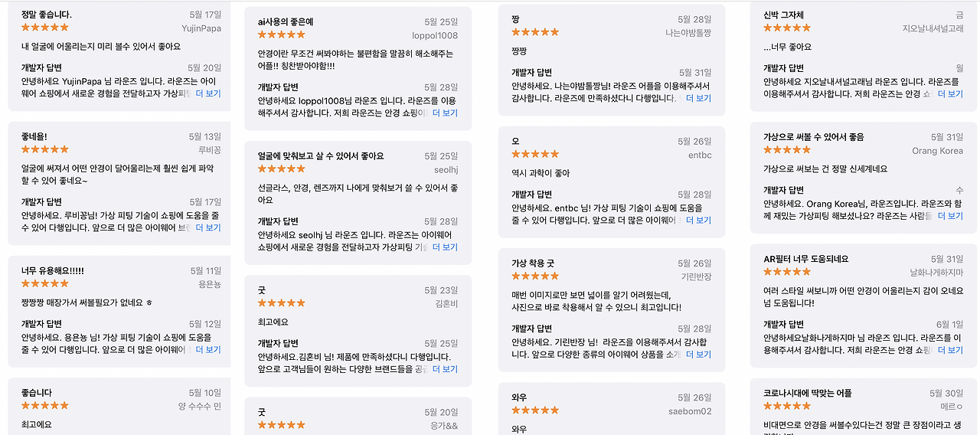Screen dimensions: 980x435
Task: Click the five-star rating of the '짱' review
Action: pos(535,32)
